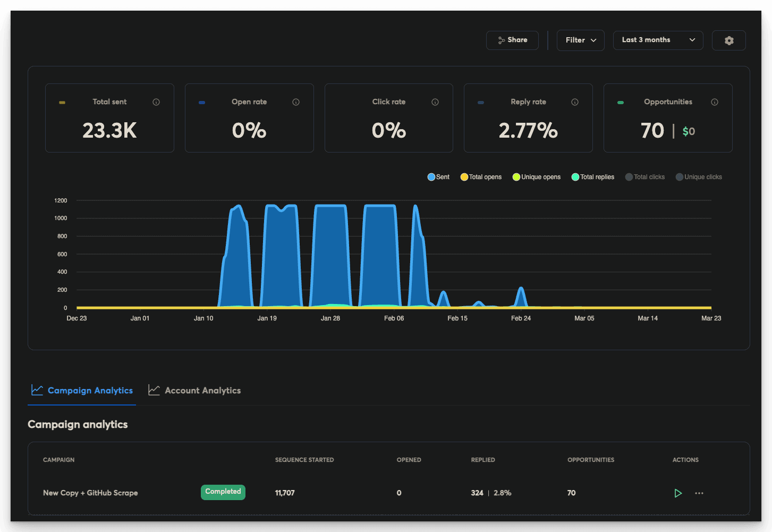The width and height of the screenshot is (772, 532).
Task: Click the Share button
Action: [x=512, y=40]
